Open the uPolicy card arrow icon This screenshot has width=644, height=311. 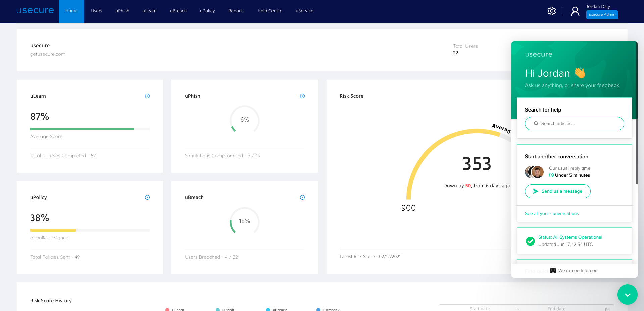(147, 197)
